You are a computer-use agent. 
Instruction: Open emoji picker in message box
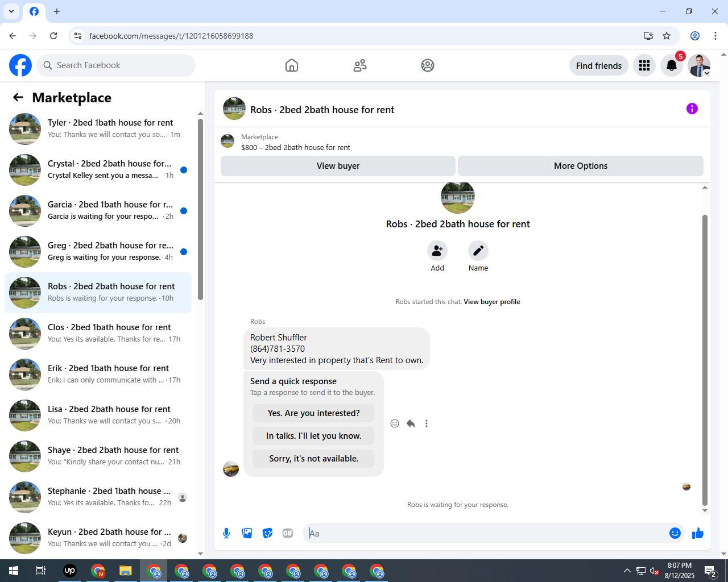tap(675, 533)
